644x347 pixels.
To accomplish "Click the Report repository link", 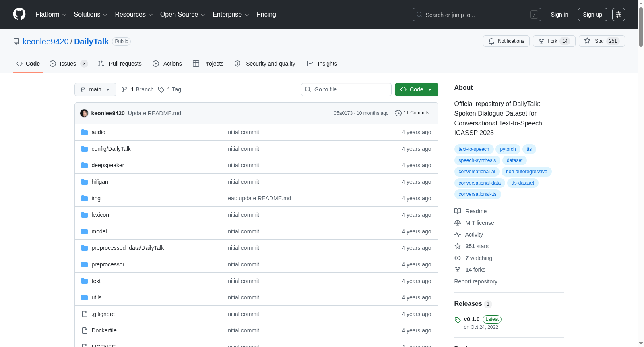I will click(476, 281).
